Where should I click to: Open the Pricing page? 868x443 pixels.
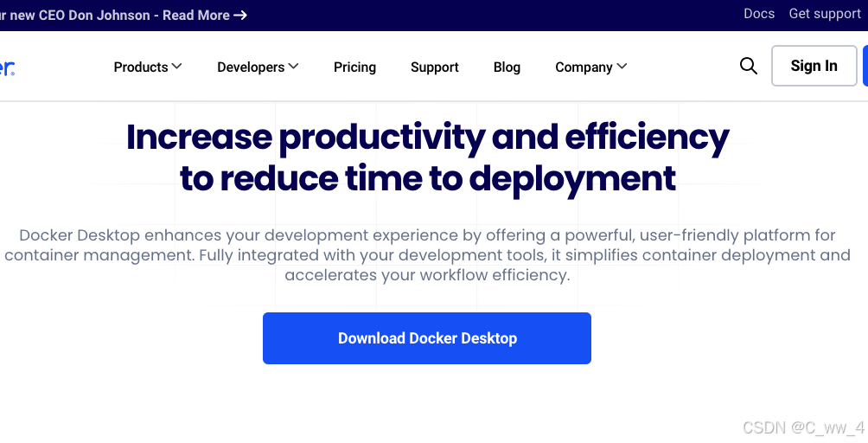click(354, 67)
